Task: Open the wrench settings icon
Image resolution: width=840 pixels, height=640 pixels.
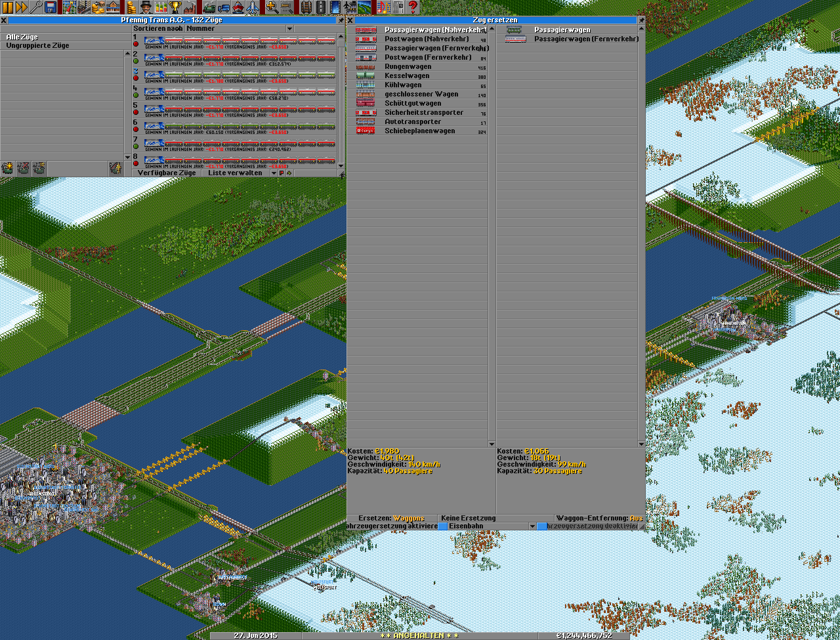Action: pyautogui.click(x=36, y=7)
